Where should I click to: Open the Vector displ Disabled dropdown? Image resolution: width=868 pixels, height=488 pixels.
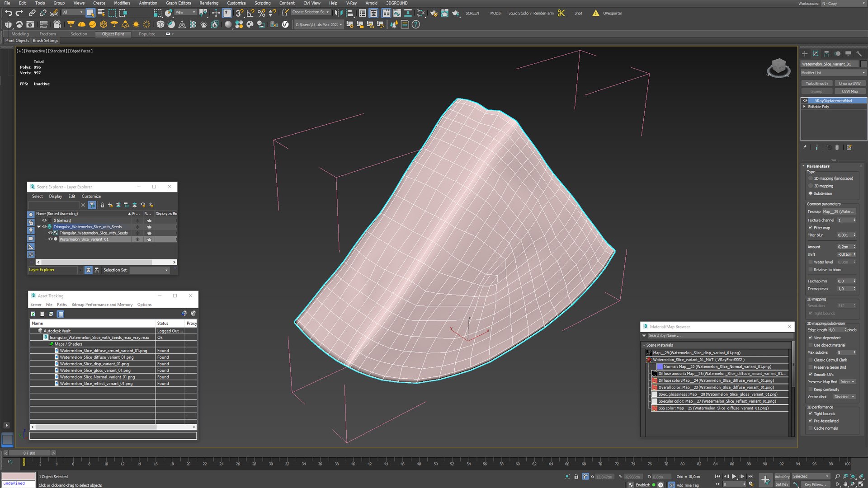point(844,397)
